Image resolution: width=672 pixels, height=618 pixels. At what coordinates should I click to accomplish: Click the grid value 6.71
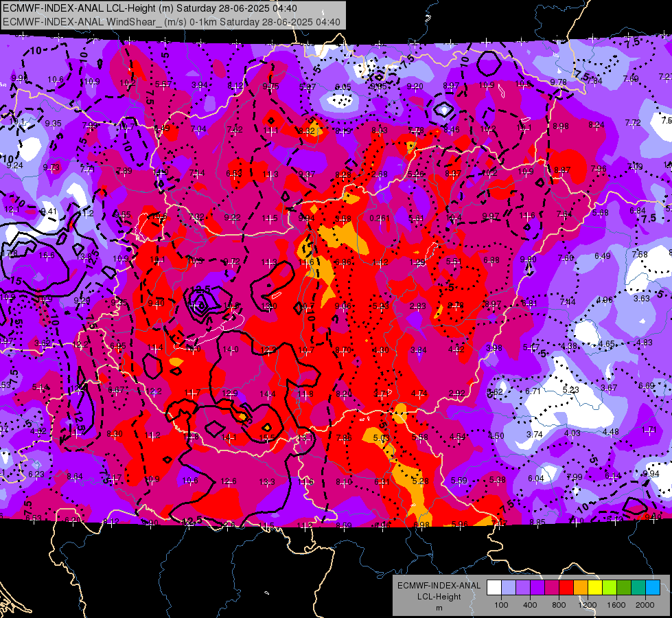coord(533,391)
